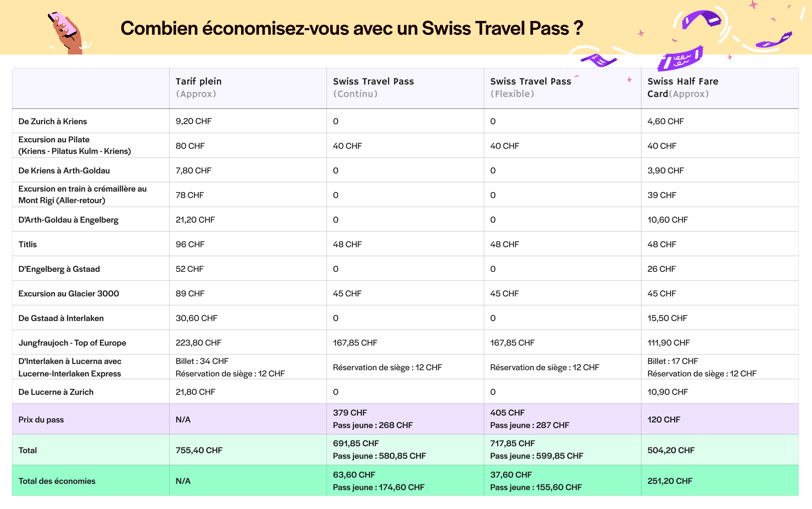The width and height of the screenshot is (812, 509).
Task: Select the Swiss Travel Pass Flexible header
Action: tap(530, 87)
